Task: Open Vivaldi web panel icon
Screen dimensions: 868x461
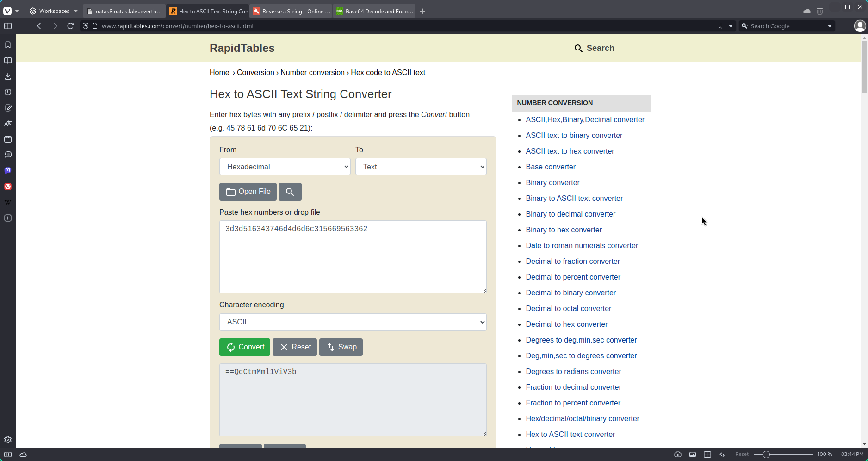Action: point(8,187)
